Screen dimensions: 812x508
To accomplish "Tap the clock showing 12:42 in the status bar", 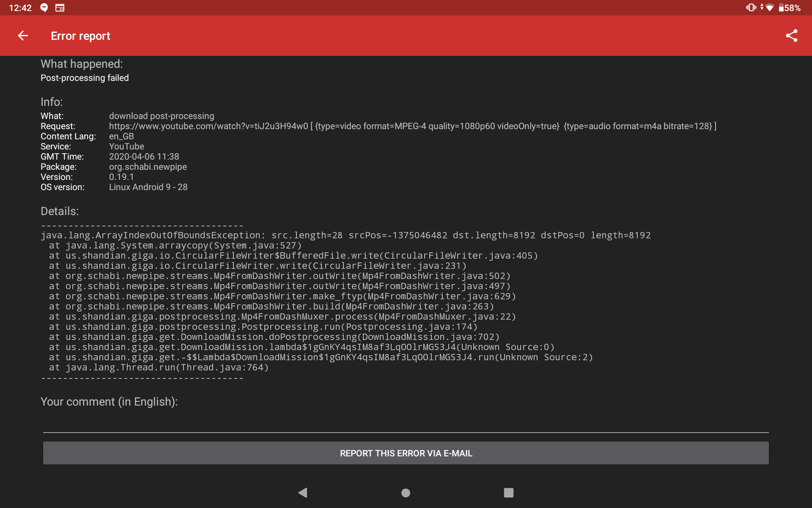I will (19, 7).
